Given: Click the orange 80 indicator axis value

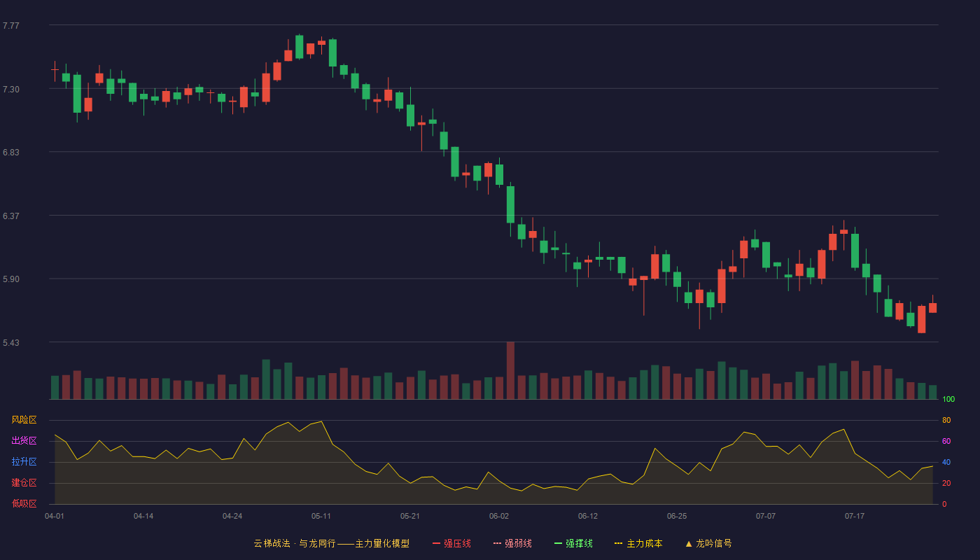Looking at the screenshot, I should [x=946, y=420].
